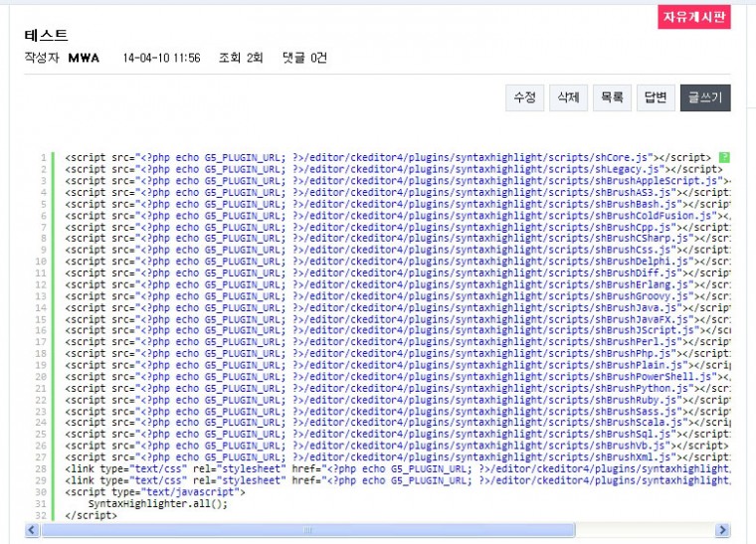Screen dimensions: 756x544
Task: Click the post title 테스트
Action: 46,36
